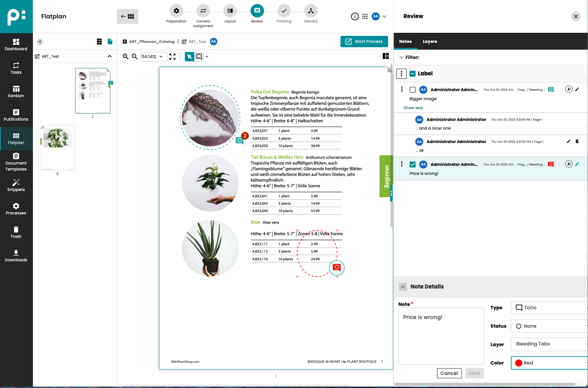Open the Red color selector

[549, 363]
